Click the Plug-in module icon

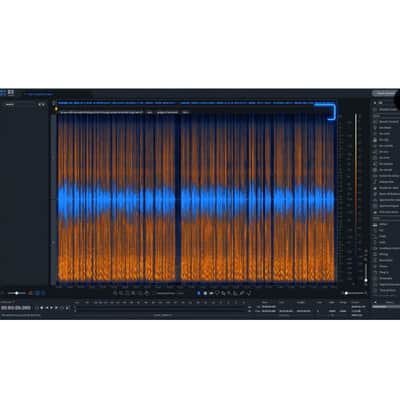[375, 272]
